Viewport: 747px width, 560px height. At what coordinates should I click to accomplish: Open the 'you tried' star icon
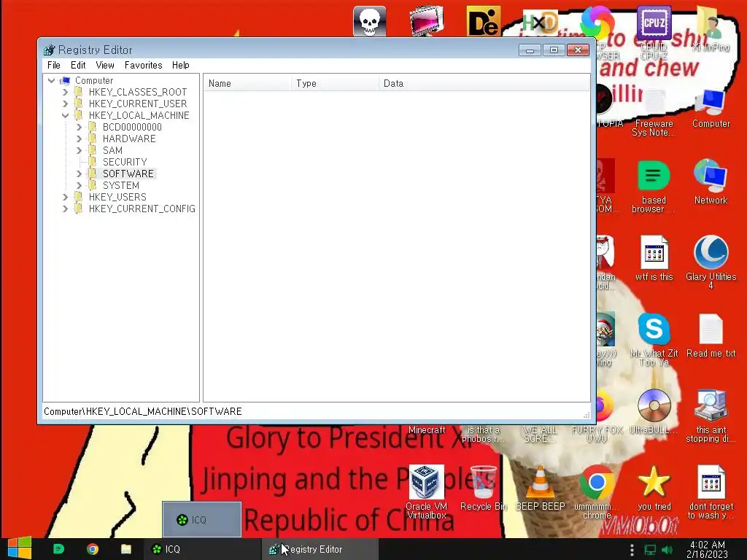point(654,488)
